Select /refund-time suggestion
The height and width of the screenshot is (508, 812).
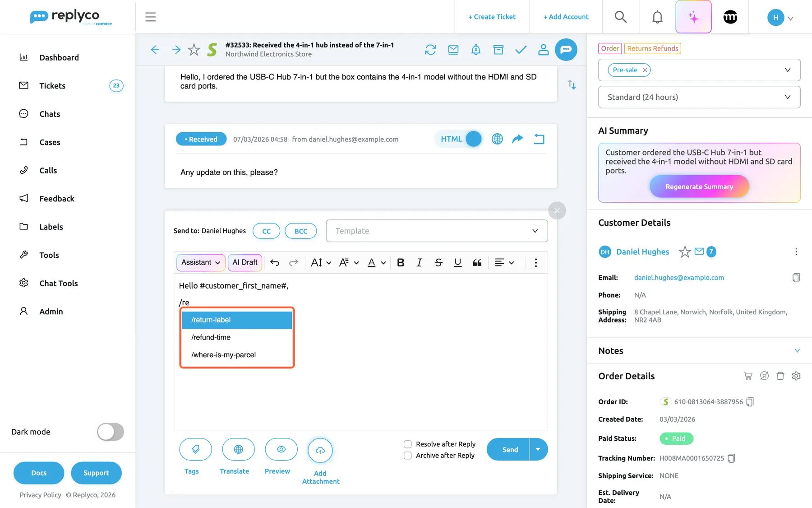point(237,337)
